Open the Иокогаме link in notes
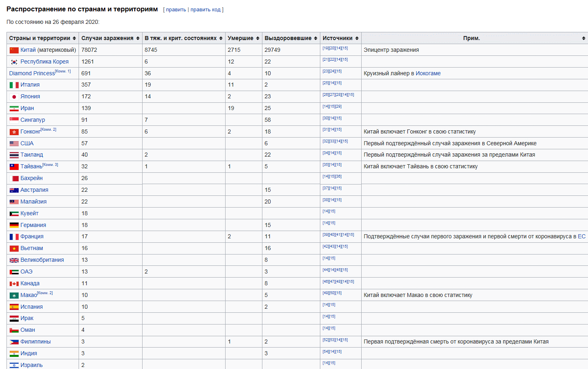This screenshot has width=588, height=369. point(428,74)
